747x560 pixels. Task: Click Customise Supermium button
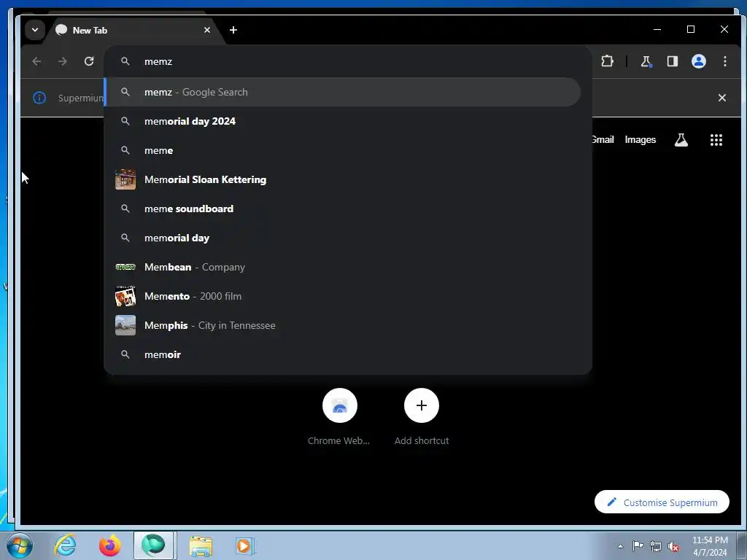662,502
